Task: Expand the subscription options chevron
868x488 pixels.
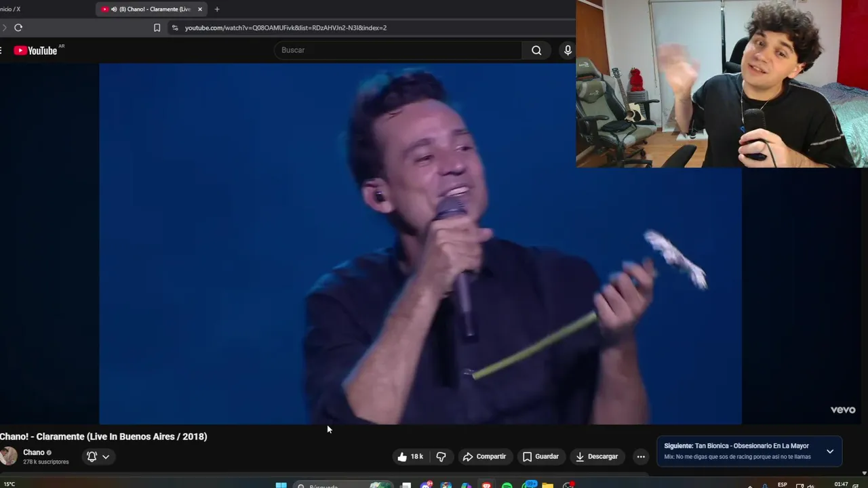Action: point(106,457)
